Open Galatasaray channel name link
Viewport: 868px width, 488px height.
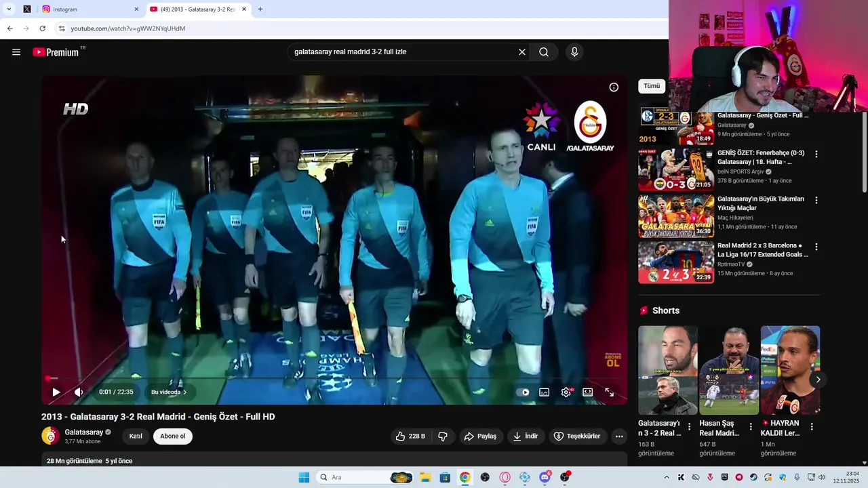click(84, 432)
